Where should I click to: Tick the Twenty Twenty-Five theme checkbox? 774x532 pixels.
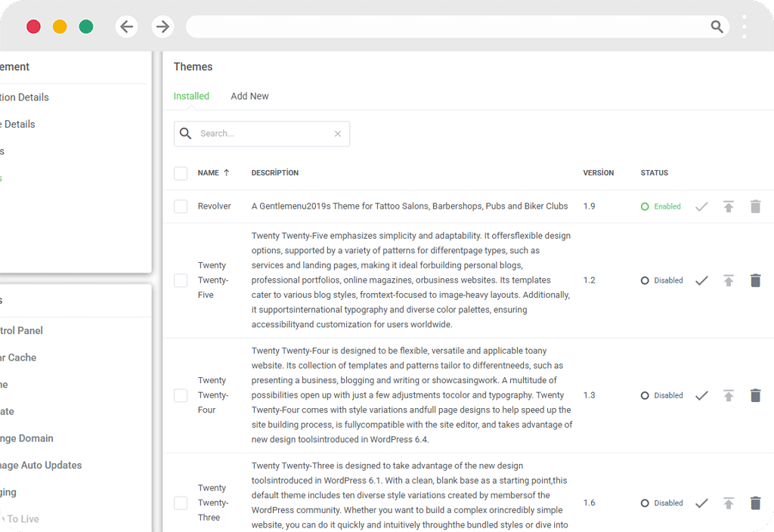pos(181,280)
